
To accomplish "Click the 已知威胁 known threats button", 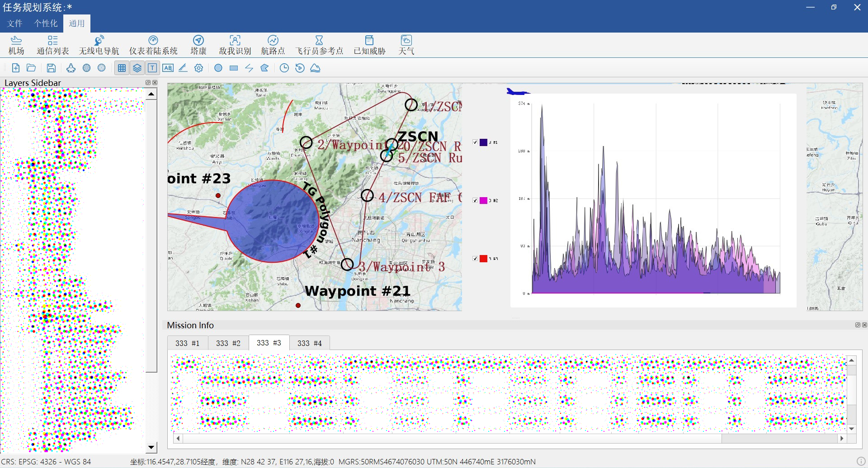I will click(x=369, y=45).
